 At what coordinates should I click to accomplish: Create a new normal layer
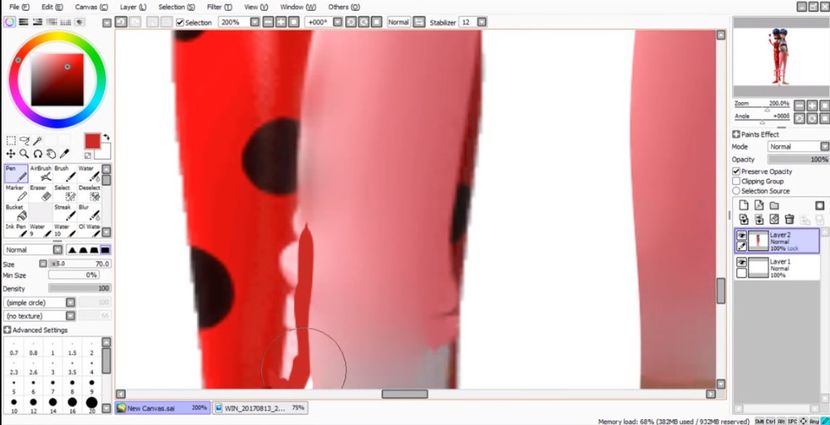[744, 205]
